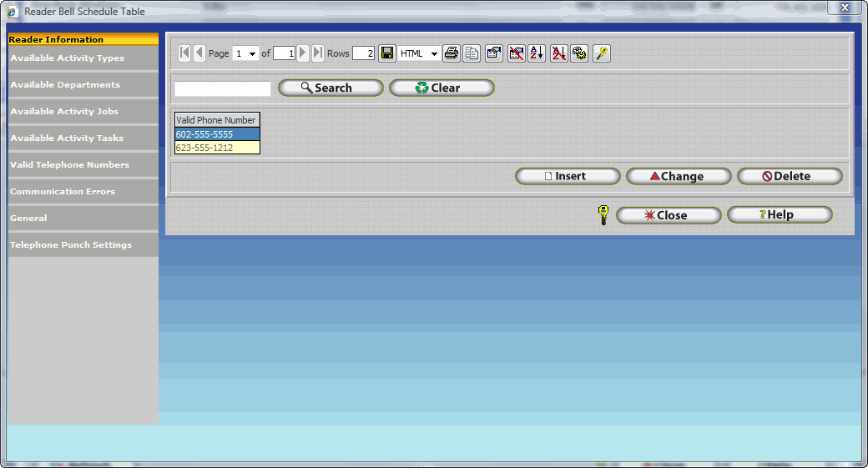868x468 pixels.
Task: Click the crossed-out sort (remove sort) icon
Action: (559, 53)
